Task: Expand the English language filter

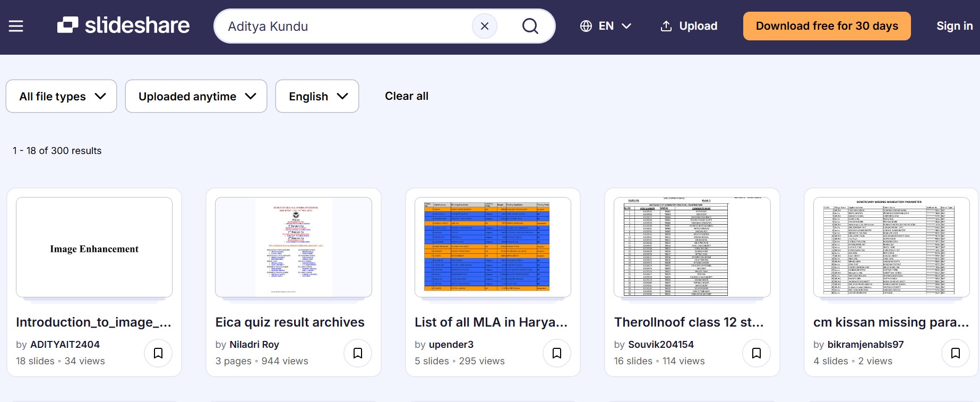Action: point(317,96)
